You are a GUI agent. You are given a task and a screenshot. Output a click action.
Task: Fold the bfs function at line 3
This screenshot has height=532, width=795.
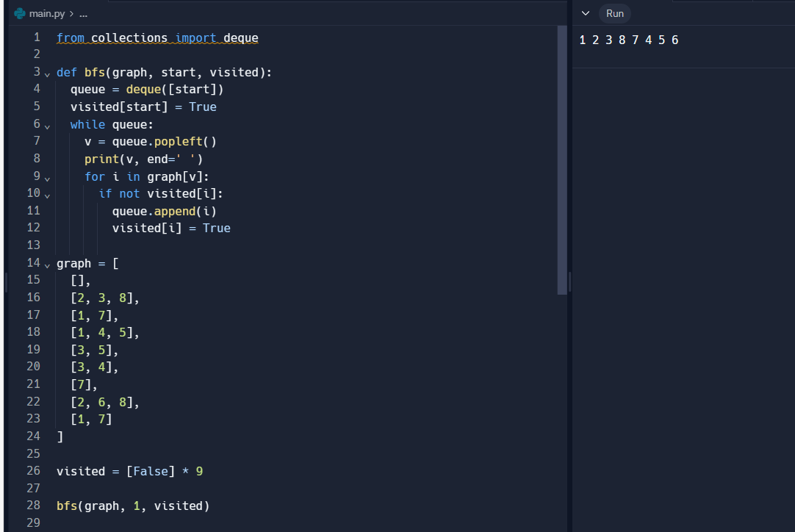[47, 74]
